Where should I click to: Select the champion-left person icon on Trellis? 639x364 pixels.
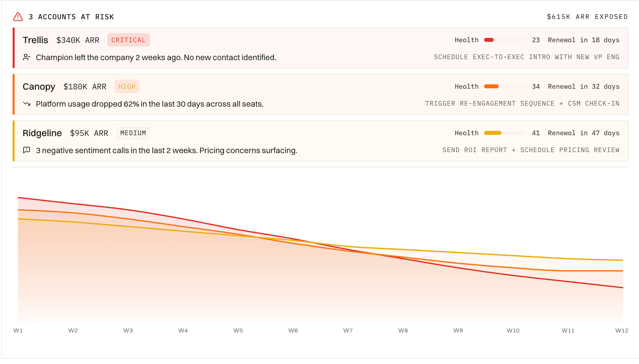pos(27,57)
